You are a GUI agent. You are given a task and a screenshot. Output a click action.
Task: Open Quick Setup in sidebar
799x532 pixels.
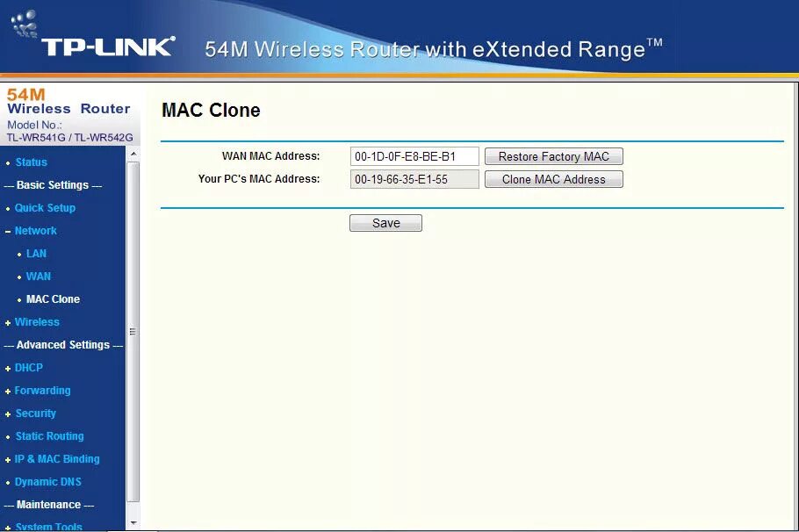point(45,208)
